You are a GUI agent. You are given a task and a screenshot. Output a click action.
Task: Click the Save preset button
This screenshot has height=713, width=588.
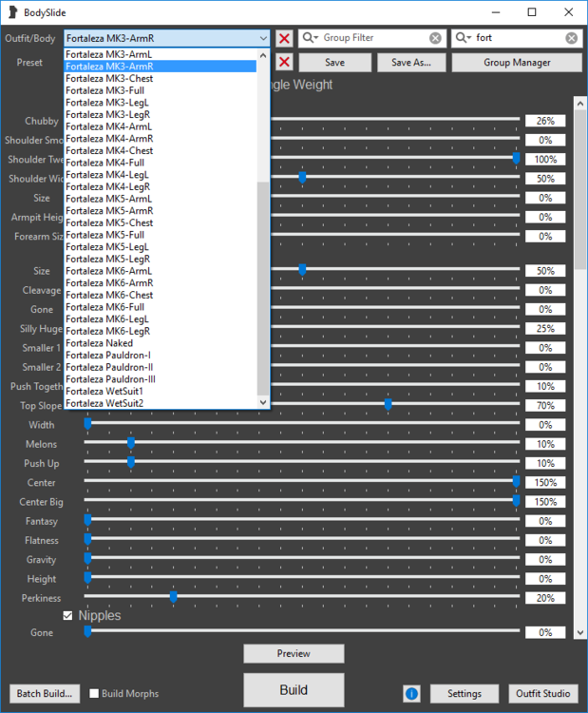pos(335,63)
